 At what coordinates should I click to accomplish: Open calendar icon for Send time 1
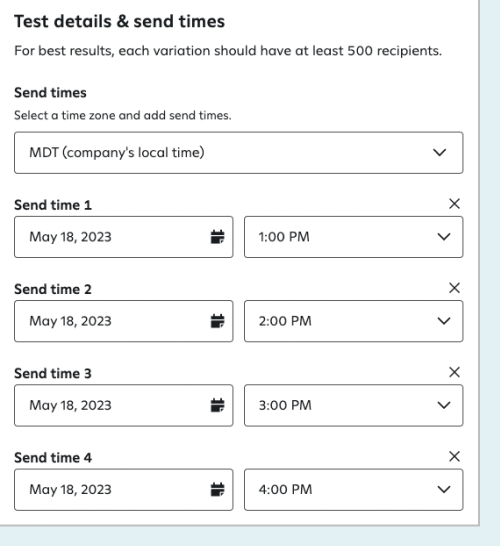(x=218, y=237)
